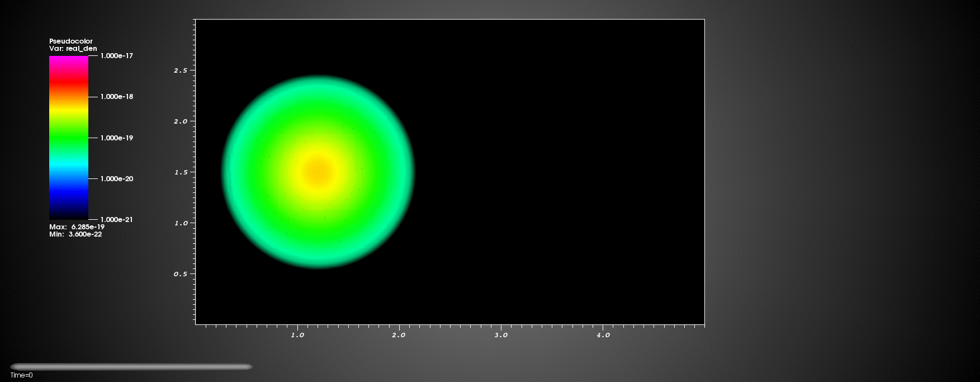Select the 1.0 label on vertical axis

[181, 223]
